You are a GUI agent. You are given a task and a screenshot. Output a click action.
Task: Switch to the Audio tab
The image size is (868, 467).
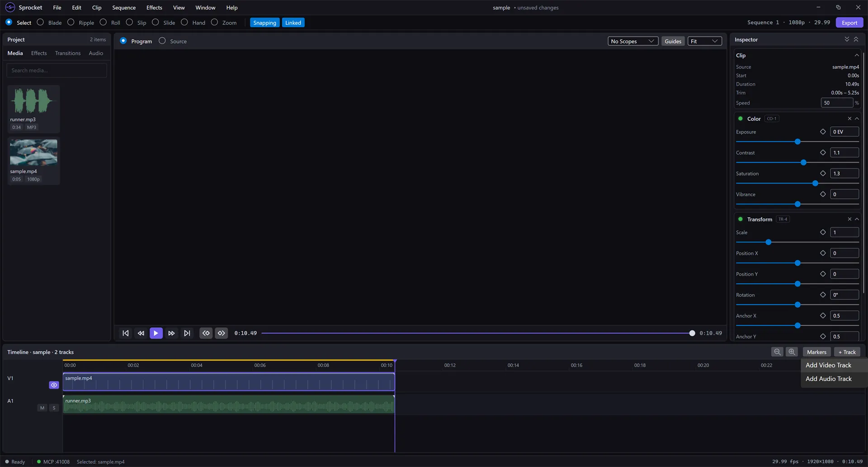pyautogui.click(x=96, y=53)
